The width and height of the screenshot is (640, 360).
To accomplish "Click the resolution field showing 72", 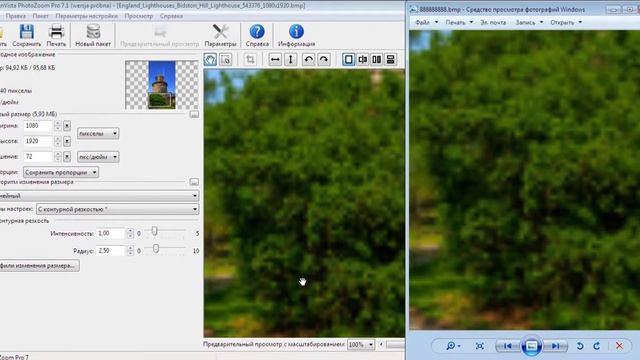I will 38,157.
